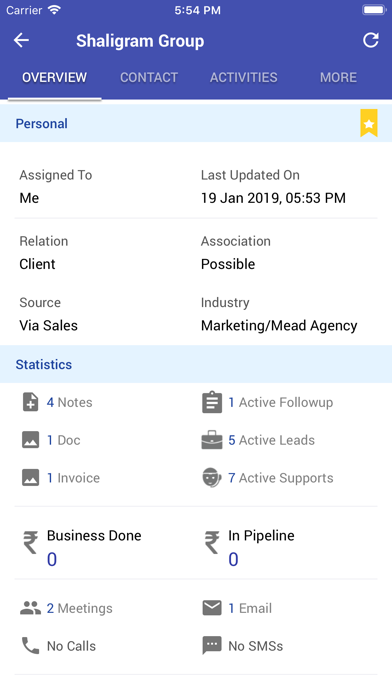Tap the back arrow icon
Image resolution: width=392 pixels, height=696 pixels.
(21, 40)
